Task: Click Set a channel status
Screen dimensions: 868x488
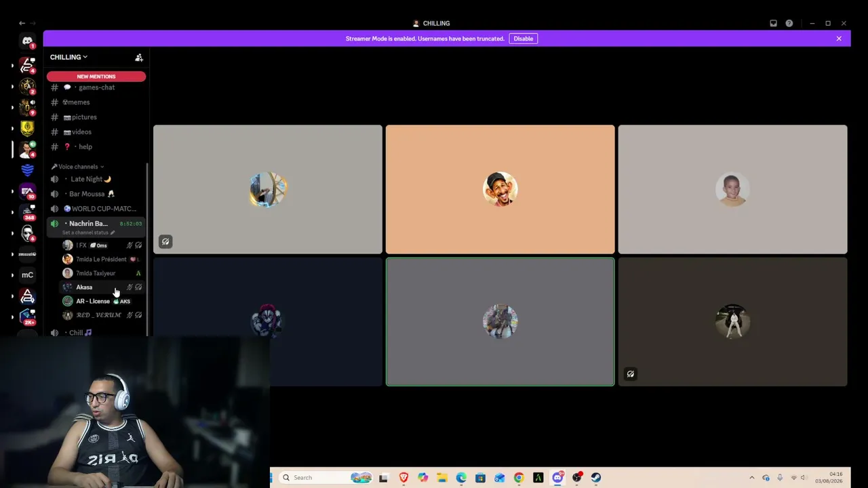Action: click(x=88, y=232)
